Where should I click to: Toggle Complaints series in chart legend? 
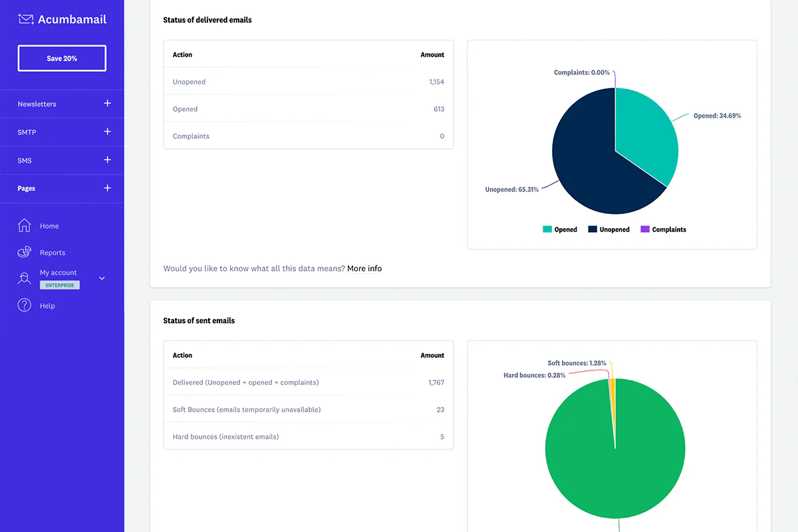pos(663,229)
